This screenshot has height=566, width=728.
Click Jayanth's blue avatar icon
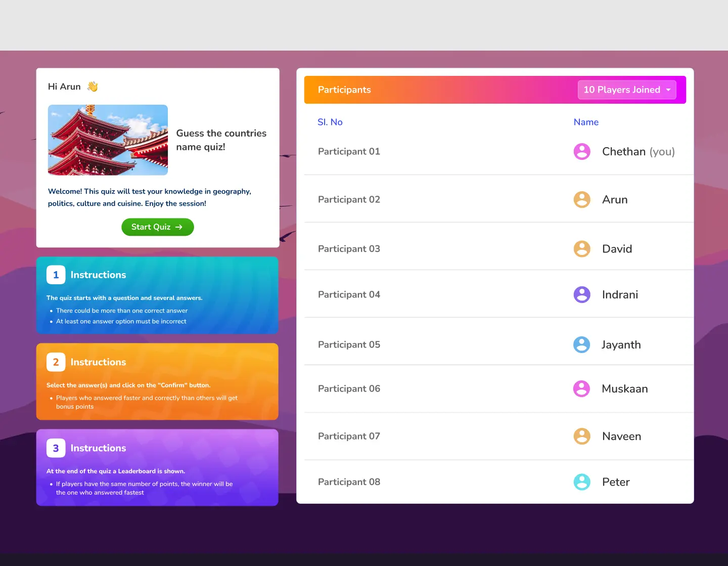[581, 344]
